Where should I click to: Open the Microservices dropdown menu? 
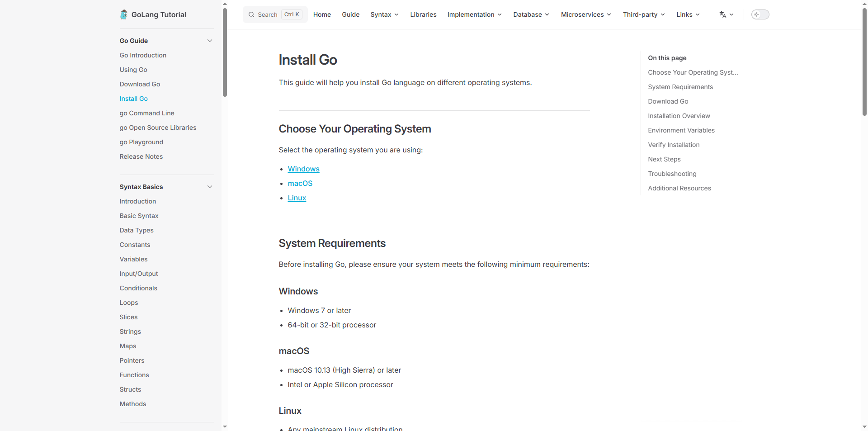click(x=585, y=14)
